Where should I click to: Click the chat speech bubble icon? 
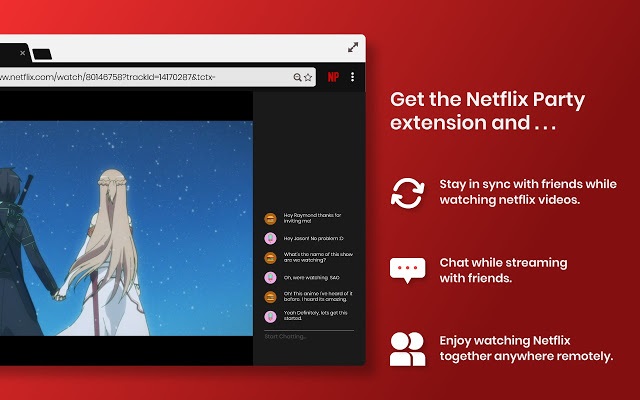[x=407, y=270]
